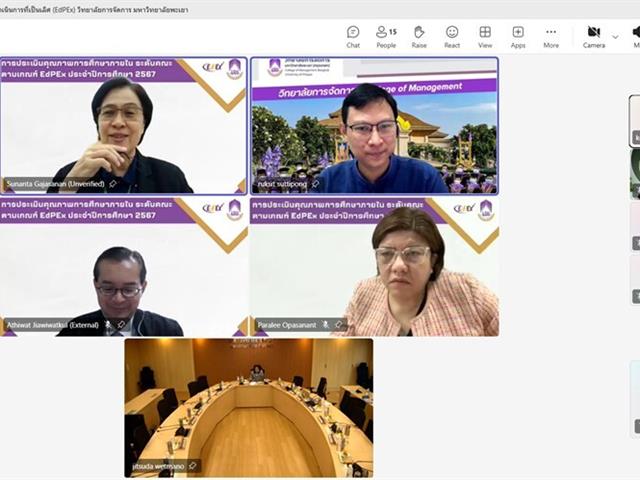Click the name label Paralee Opasanant
This screenshot has width=640, height=480.
coord(286,325)
